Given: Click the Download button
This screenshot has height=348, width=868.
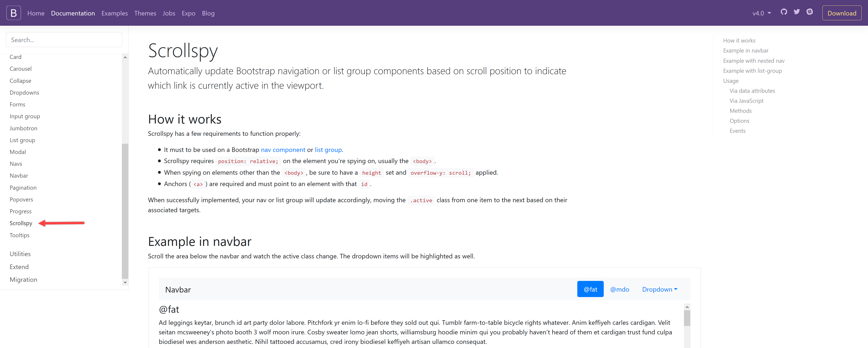Looking at the screenshot, I should tap(841, 13).
